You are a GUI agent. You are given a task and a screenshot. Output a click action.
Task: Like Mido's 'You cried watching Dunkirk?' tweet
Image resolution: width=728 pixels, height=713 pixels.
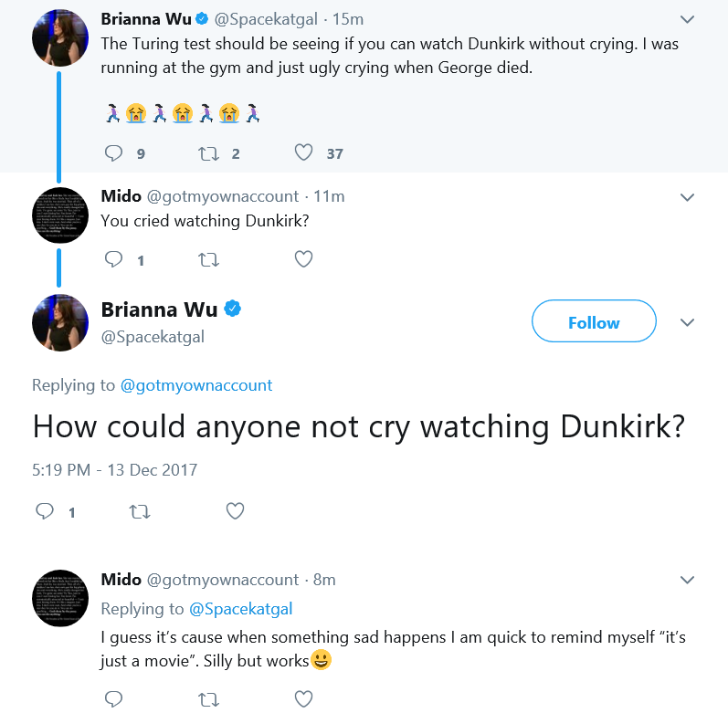point(303,259)
